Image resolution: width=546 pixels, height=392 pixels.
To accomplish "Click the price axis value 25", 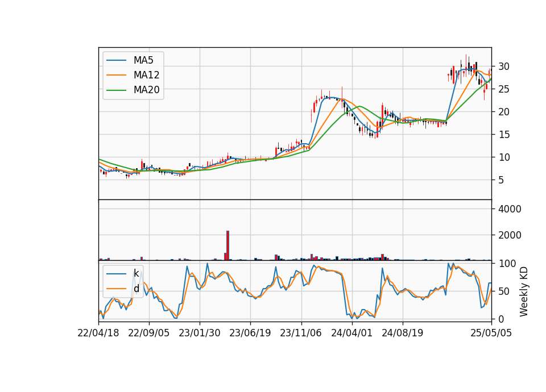I will pyautogui.click(x=504, y=89).
